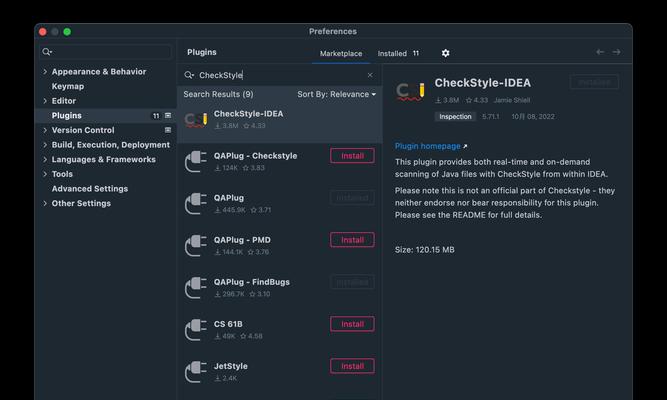
Task: Click the Search Results (9) label
Action: coord(218,94)
